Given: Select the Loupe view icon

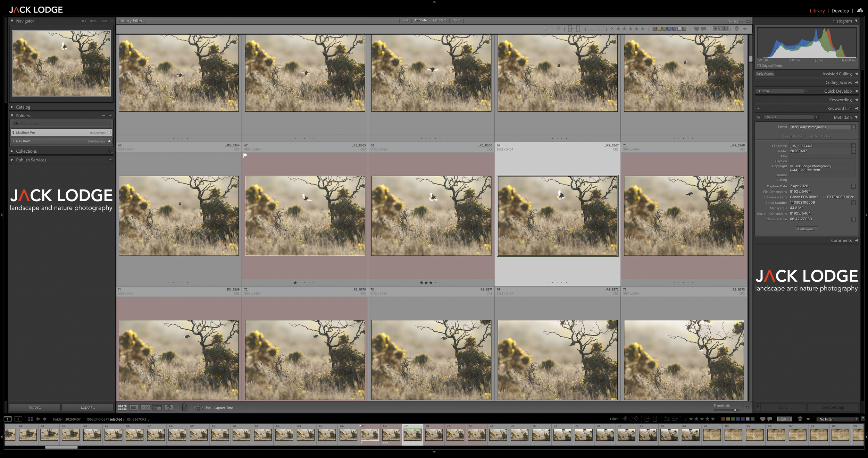Looking at the screenshot, I should (x=134, y=407).
